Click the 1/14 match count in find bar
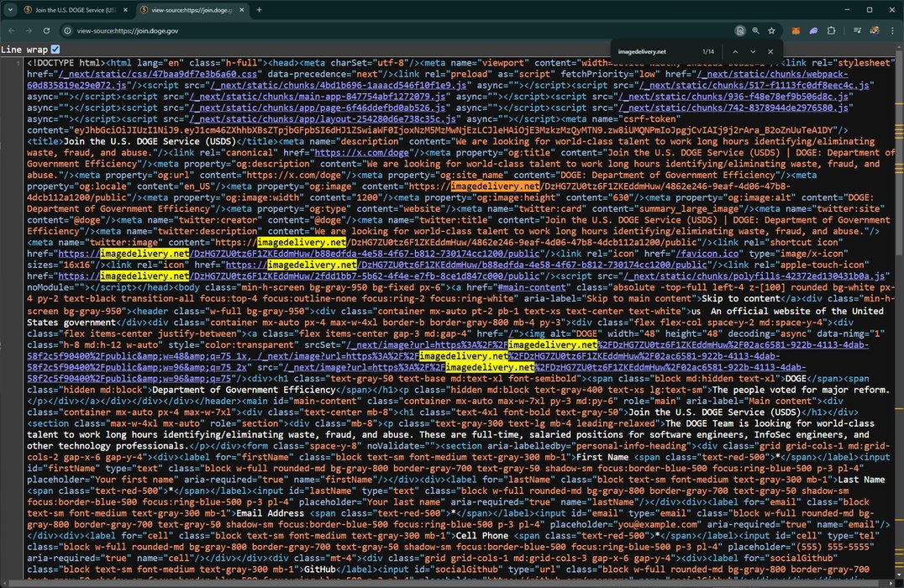Image resolution: width=904 pixels, height=588 pixels. (x=708, y=51)
